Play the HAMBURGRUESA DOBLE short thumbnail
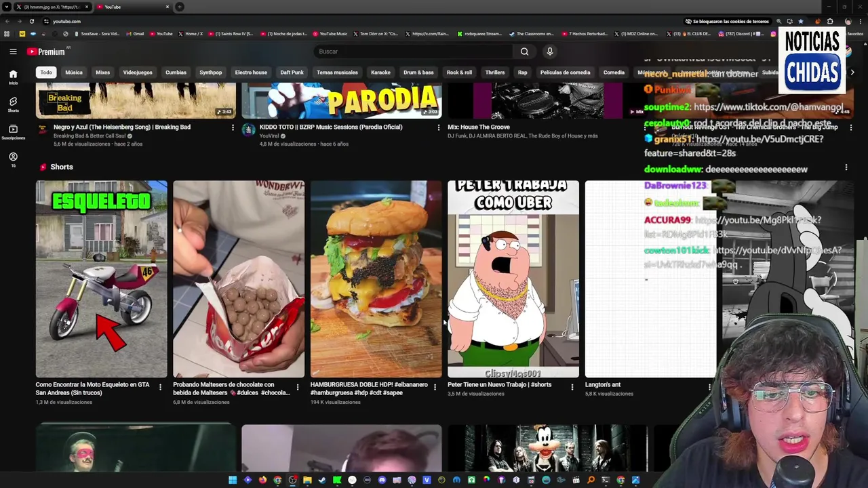868x488 pixels. (376, 279)
